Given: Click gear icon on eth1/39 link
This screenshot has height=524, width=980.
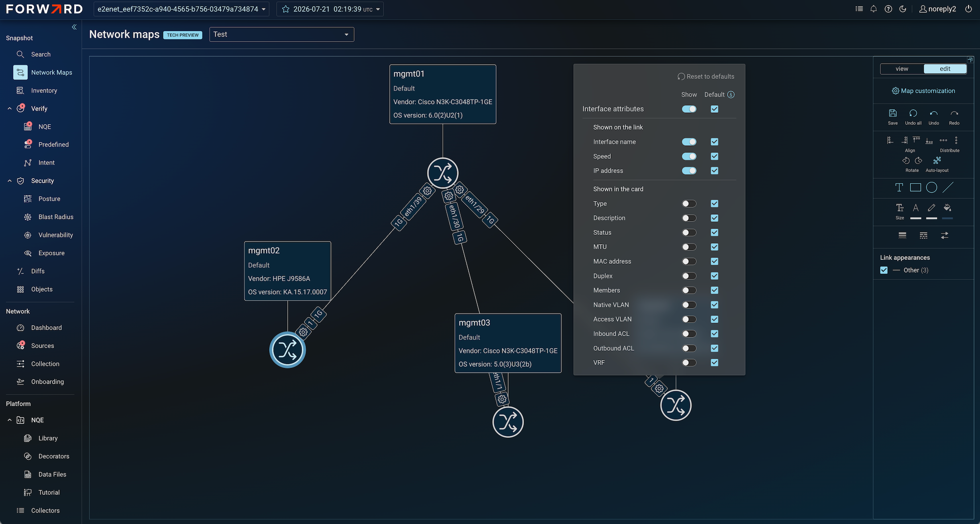Looking at the screenshot, I should (427, 191).
